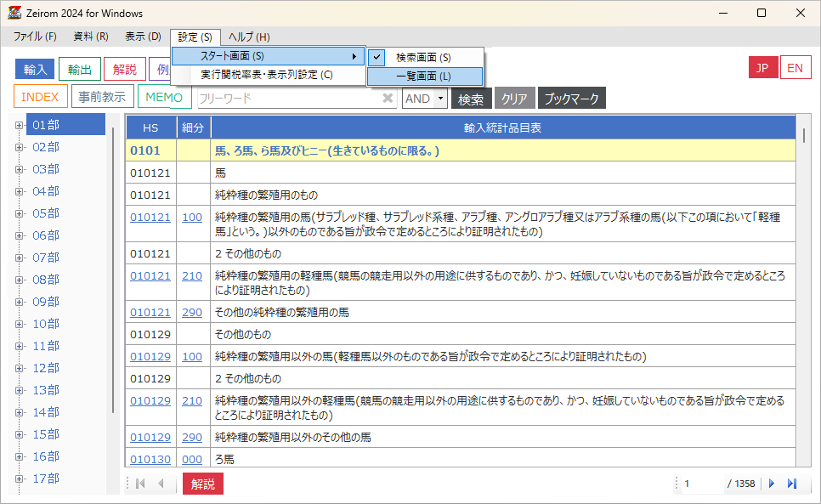Switch language to EN
Viewport: 821px width, 504px height.
pyautogui.click(x=796, y=68)
